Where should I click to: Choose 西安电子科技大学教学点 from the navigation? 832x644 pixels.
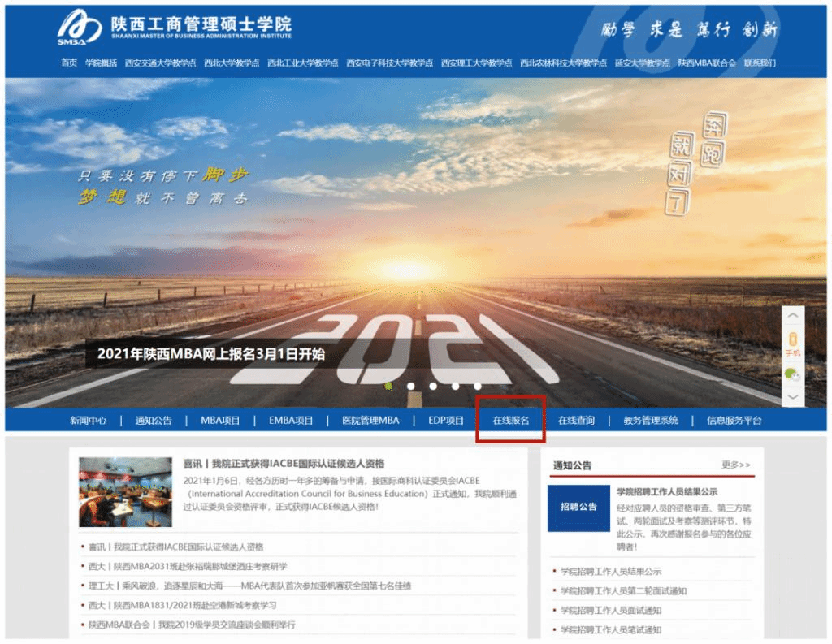[389, 63]
